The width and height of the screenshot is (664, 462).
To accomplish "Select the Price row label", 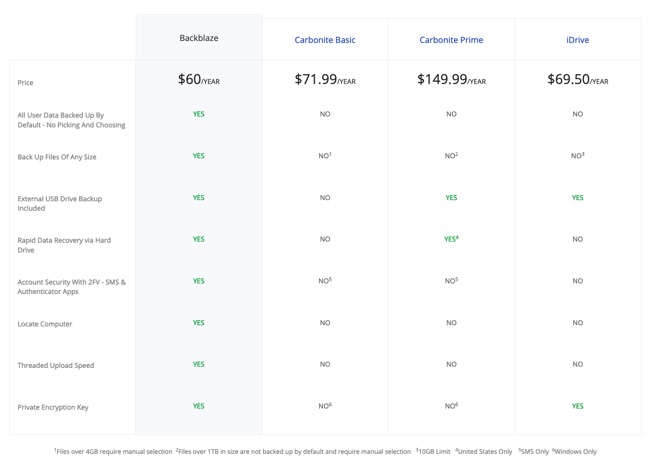I will coord(25,83).
